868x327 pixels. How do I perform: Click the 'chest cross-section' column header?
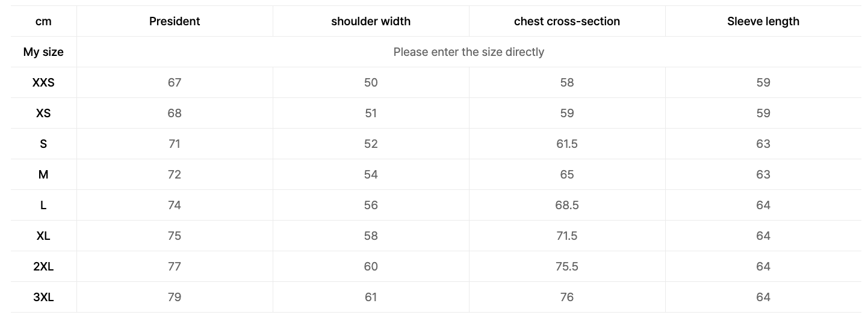[x=567, y=22]
